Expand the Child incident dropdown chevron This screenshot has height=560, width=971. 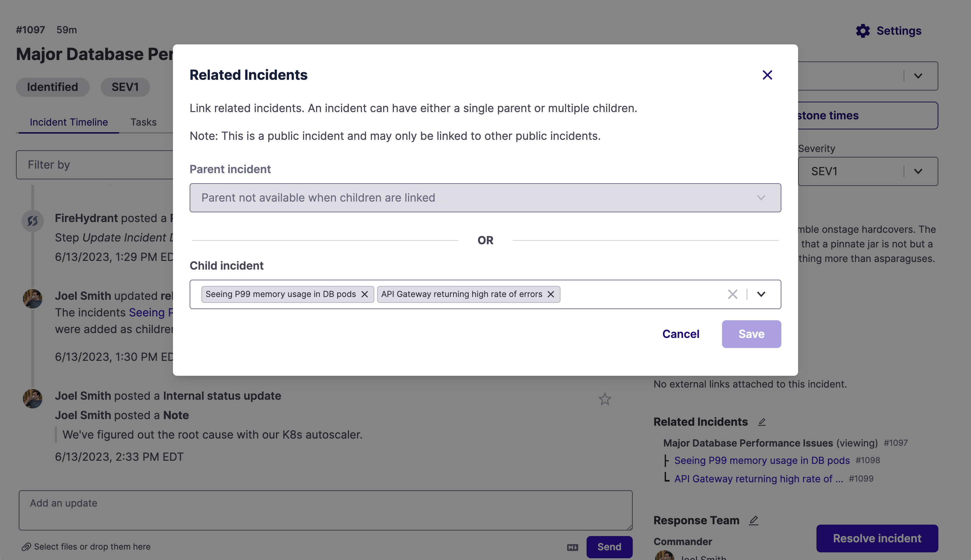(x=762, y=293)
